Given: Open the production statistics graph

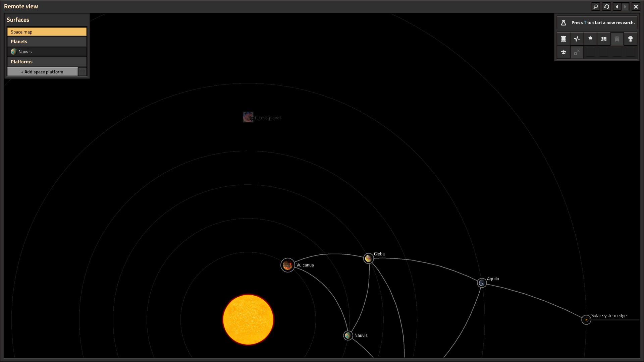Looking at the screenshot, I should click(x=577, y=39).
